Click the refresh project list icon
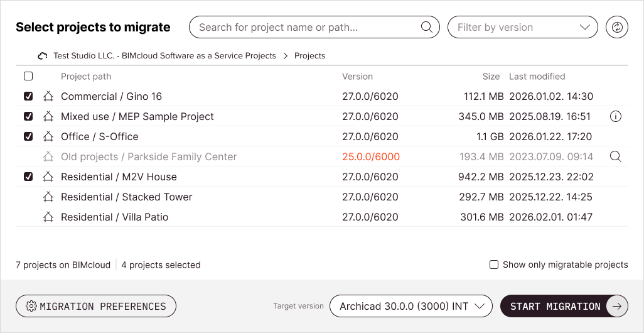644x333 pixels. click(x=617, y=27)
